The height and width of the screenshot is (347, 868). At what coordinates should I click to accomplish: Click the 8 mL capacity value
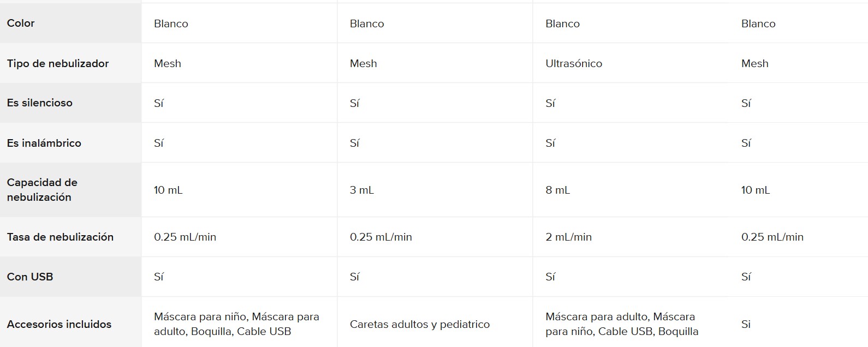(557, 190)
